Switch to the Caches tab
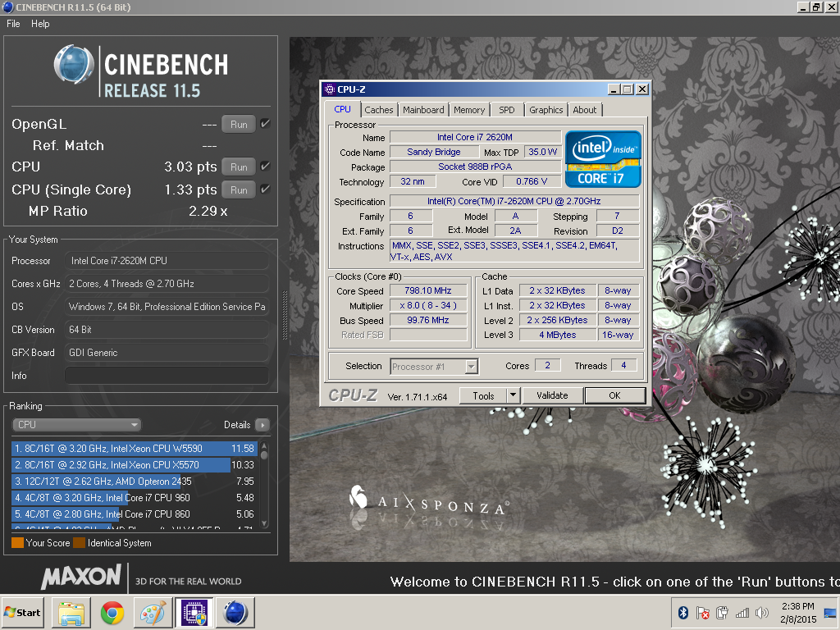The width and height of the screenshot is (840, 630). coord(379,110)
